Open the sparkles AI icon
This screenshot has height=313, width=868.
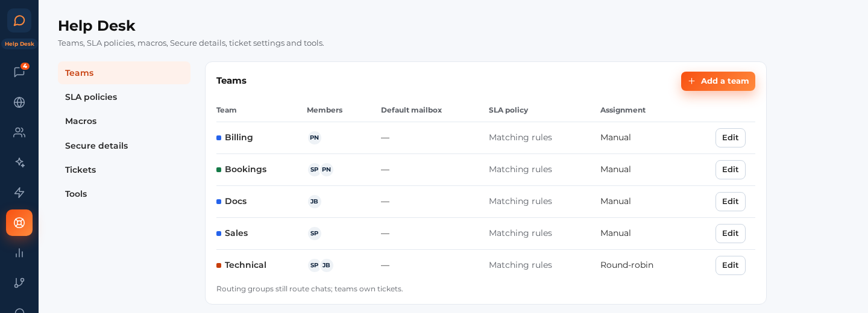tap(19, 163)
